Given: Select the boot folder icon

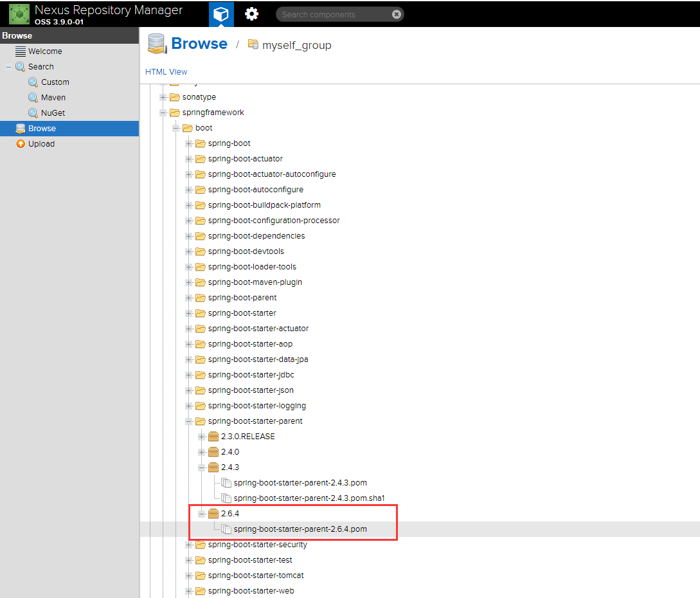Looking at the screenshot, I should (x=188, y=128).
